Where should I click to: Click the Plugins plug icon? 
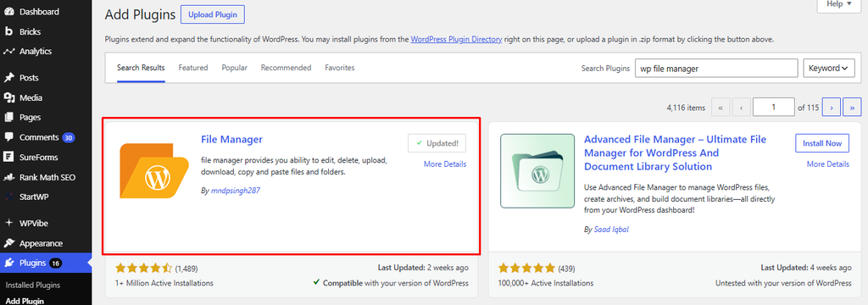point(8,263)
